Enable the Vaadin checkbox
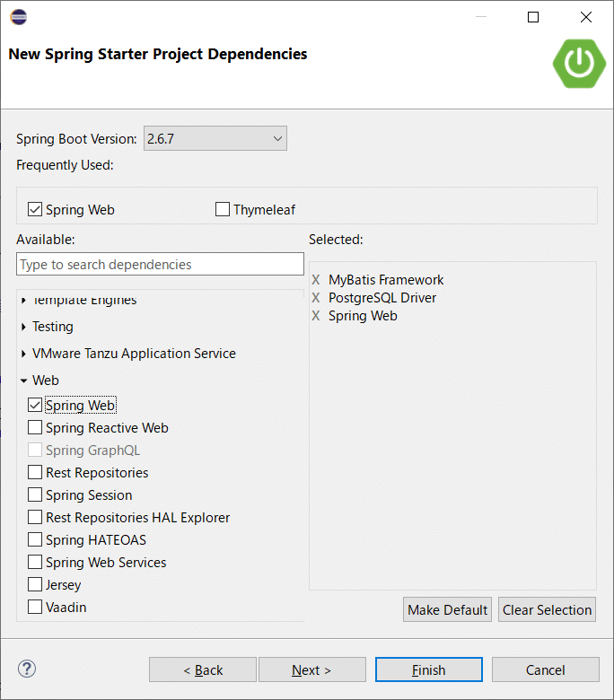614x700 pixels. pos(35,608)
